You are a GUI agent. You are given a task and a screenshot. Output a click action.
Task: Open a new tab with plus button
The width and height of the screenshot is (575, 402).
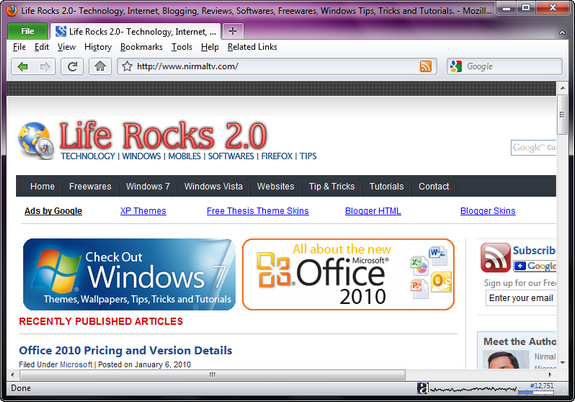tap(233, 31)
